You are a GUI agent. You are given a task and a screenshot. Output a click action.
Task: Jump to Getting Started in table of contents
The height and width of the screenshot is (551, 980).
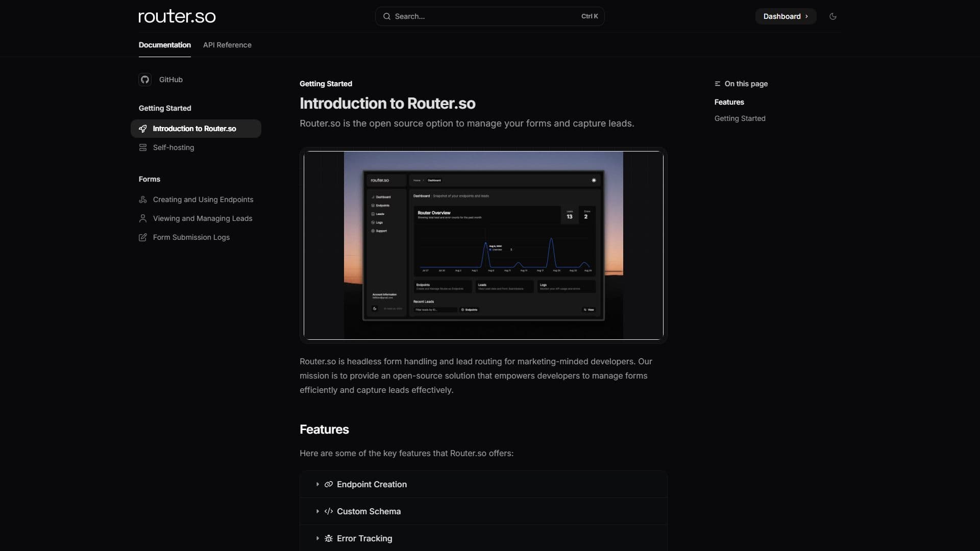pyautogui.click(x=740, y=118)
